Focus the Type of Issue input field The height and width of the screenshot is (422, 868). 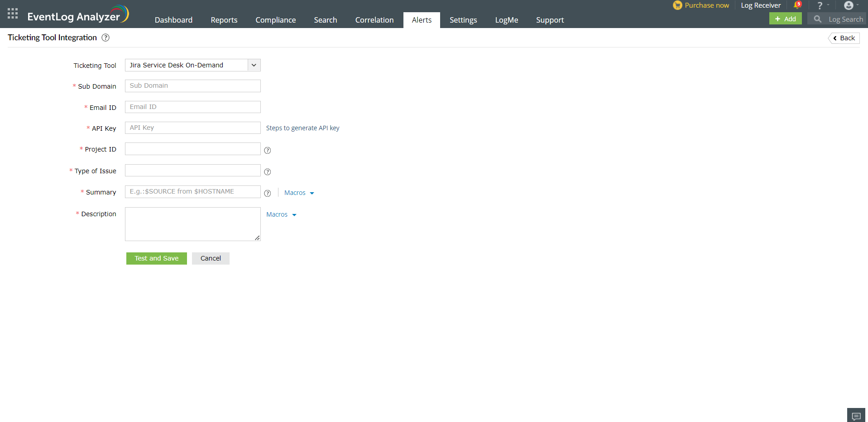(193, 171)
